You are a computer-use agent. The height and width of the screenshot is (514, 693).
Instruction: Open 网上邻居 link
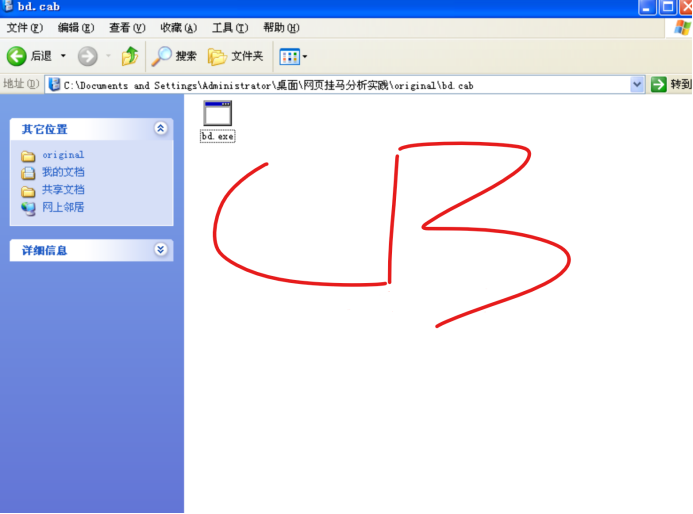(63, 207)
